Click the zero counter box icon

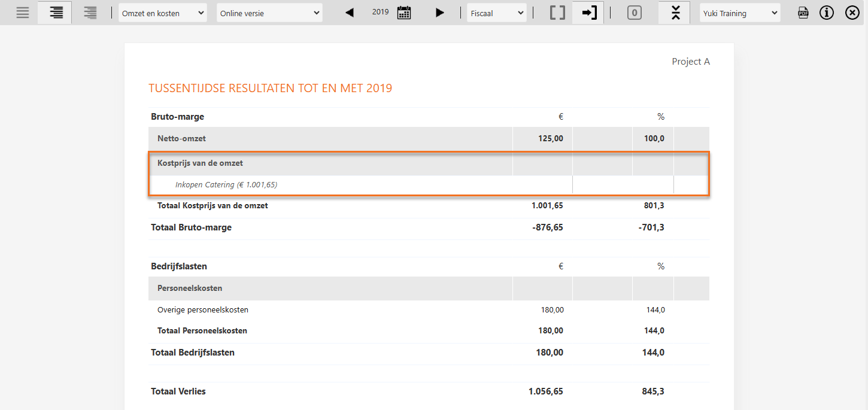coord(635,13)
